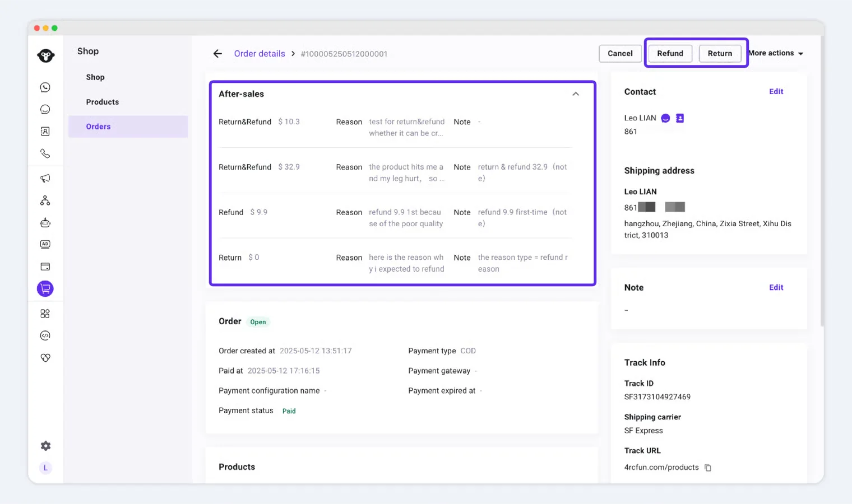Click the monkey logo in the sidebar
Image resolution: width=852 pixels, height=504 pixels.
point(45,55)
